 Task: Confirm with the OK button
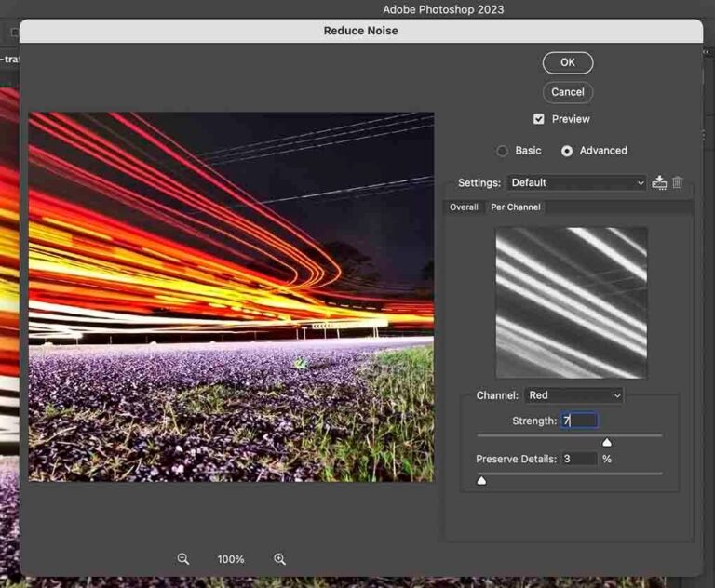[x=568, y=62]
